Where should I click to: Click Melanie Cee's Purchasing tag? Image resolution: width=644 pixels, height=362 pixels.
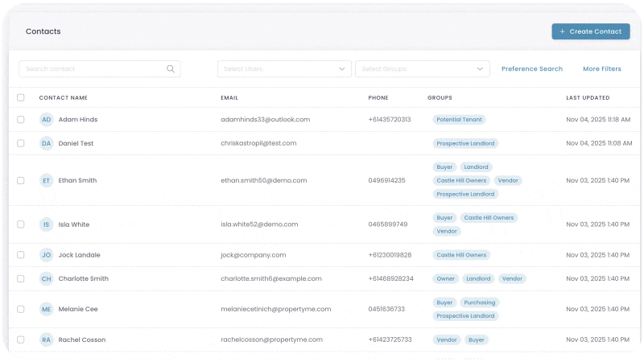[x=480, y=302]
